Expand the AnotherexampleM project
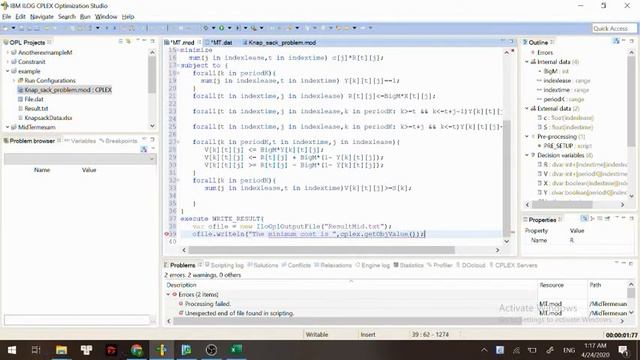This screenshot has width=640, height=360. (7, 52)
